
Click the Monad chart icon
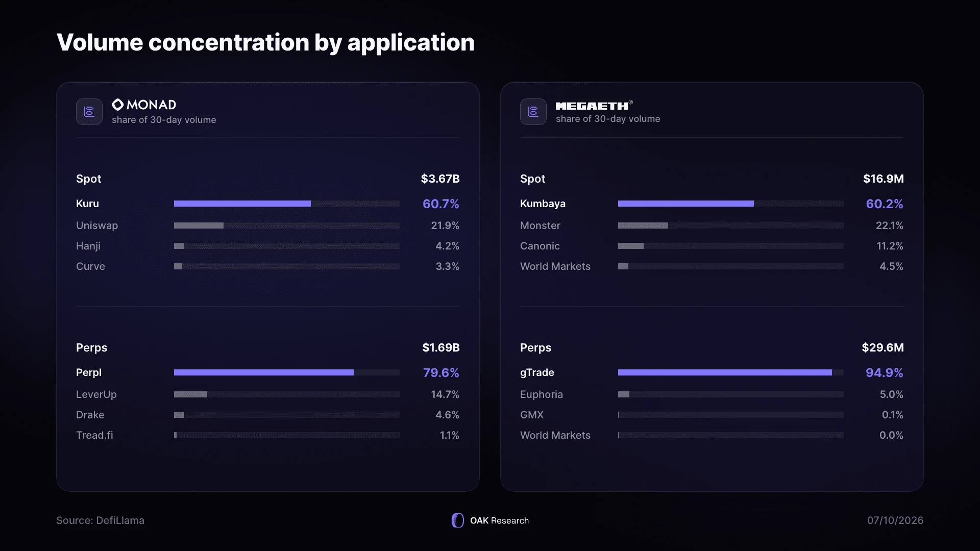click(x=89, y=112)
